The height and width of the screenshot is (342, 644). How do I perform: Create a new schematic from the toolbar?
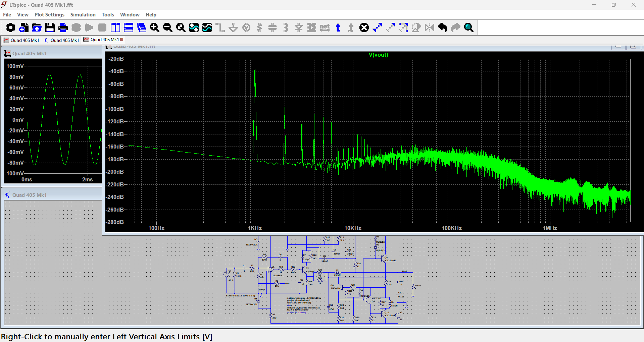tap(24, 27)
